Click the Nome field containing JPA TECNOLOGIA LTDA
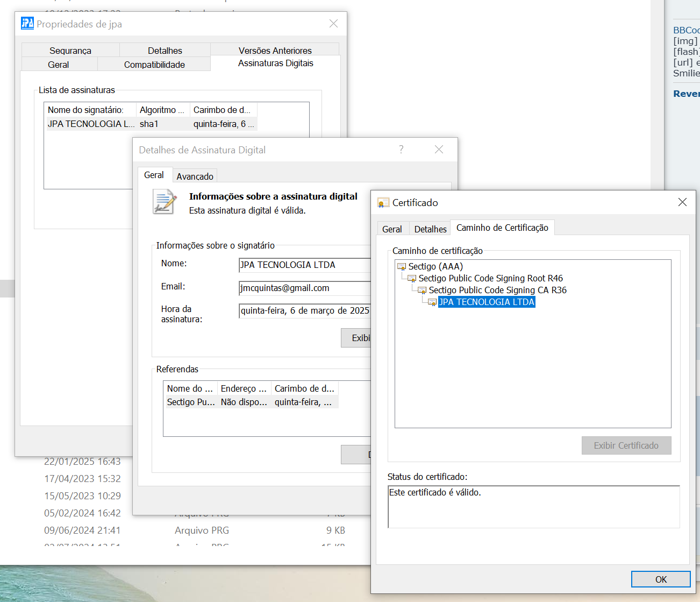The width and height of the screenshot is (700, 602). coord(305,265)
